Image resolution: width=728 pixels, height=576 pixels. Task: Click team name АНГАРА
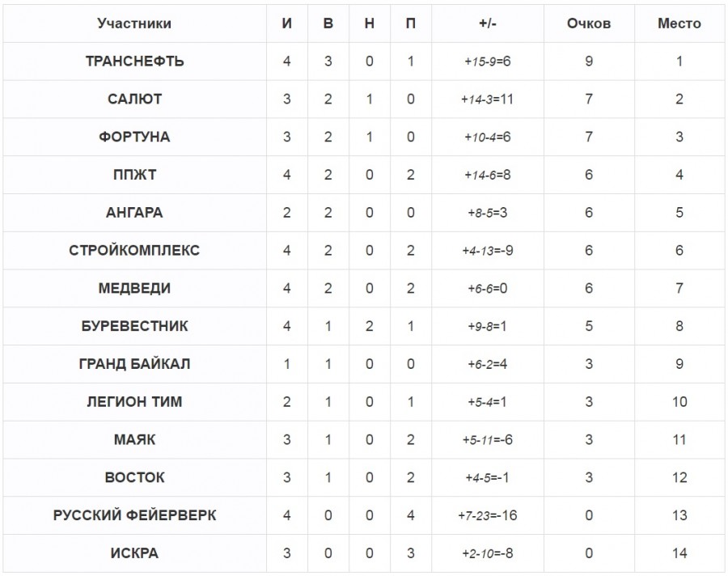(x=134, y=213)
